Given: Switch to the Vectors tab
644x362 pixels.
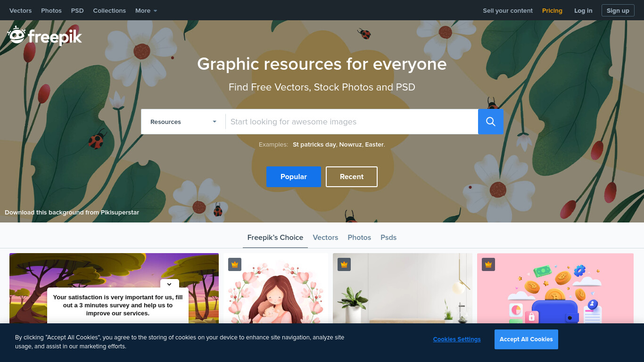Looking at the screenshot, I should pyautogui.click(x=326, y=238).
